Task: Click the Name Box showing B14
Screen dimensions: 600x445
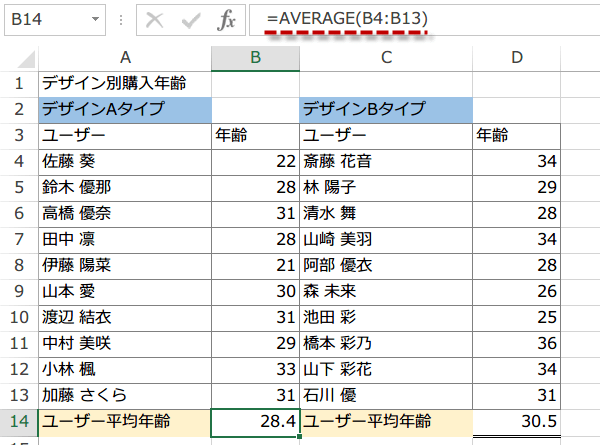Action: [55, 20]
